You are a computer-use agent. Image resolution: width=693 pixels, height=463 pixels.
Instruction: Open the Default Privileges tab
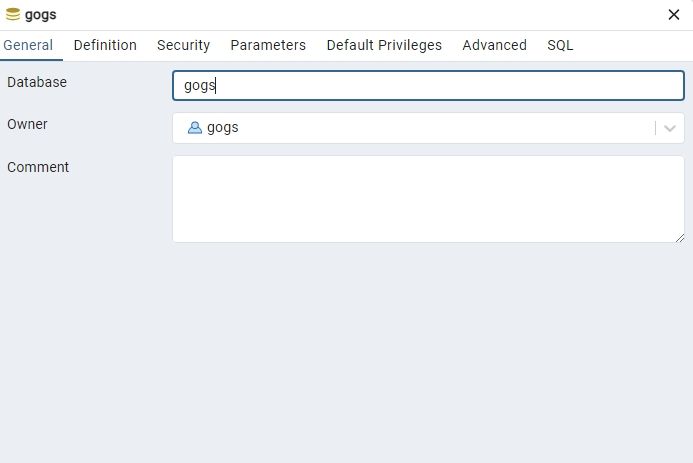(384, 45)
